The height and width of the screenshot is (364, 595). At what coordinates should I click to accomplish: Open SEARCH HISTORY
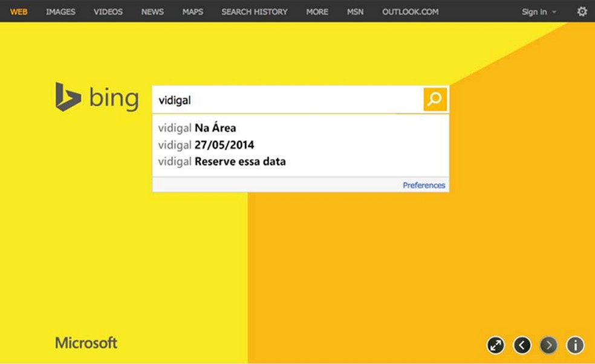click(255, 11)
